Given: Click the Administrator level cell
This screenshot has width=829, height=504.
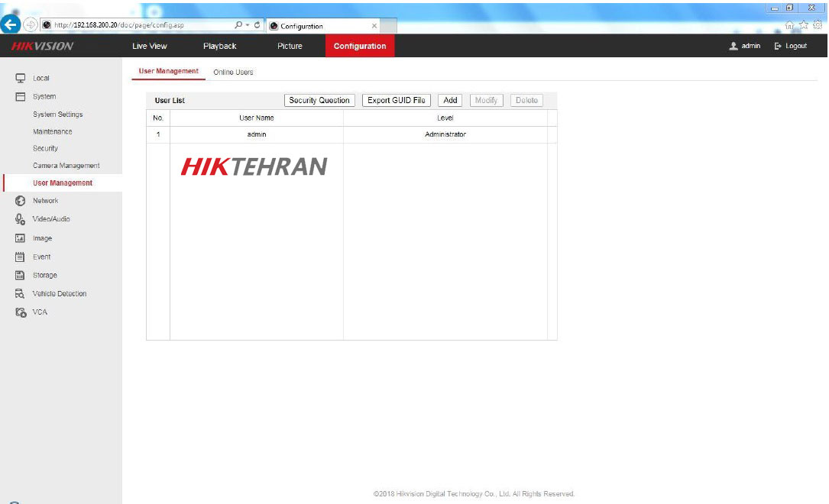Looking at the screenshot, I should (x=445, y=134).
